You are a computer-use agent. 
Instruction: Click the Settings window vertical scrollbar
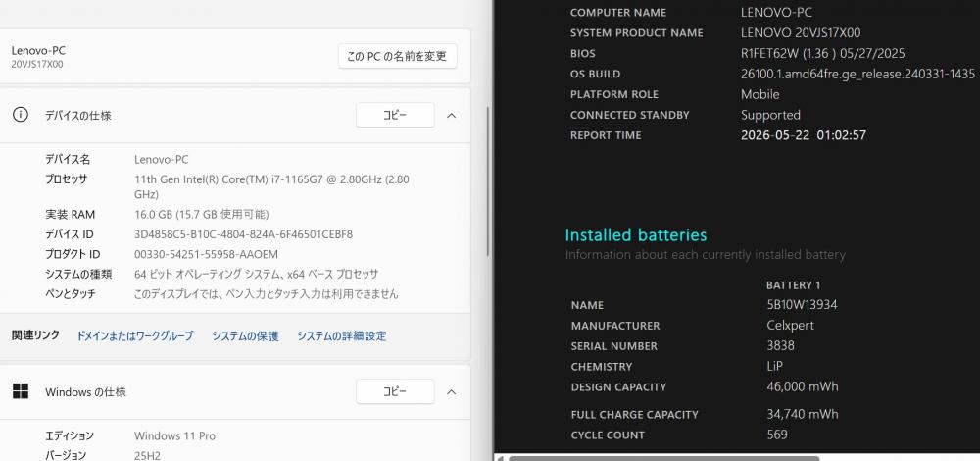[x=488, y=181]
